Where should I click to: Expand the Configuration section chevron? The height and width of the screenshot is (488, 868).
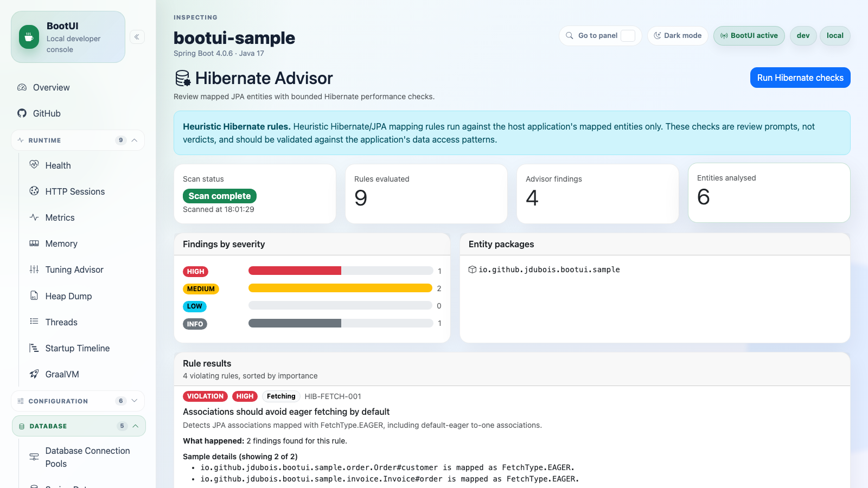(135, 401)
